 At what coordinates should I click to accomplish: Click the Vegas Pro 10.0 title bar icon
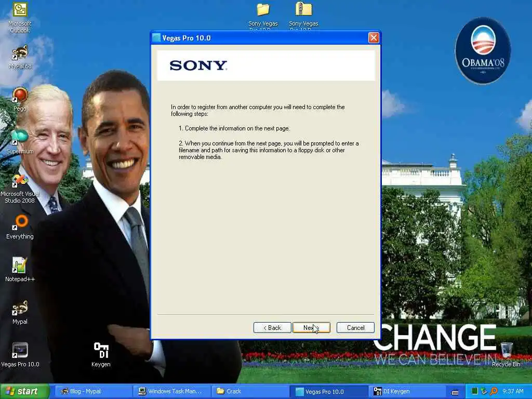coord(156,37)
